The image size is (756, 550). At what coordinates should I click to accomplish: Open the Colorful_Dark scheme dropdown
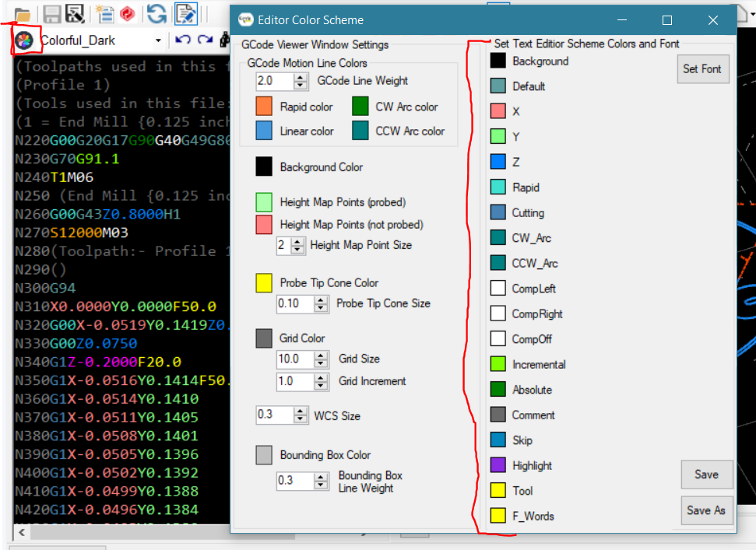(158, 40)
